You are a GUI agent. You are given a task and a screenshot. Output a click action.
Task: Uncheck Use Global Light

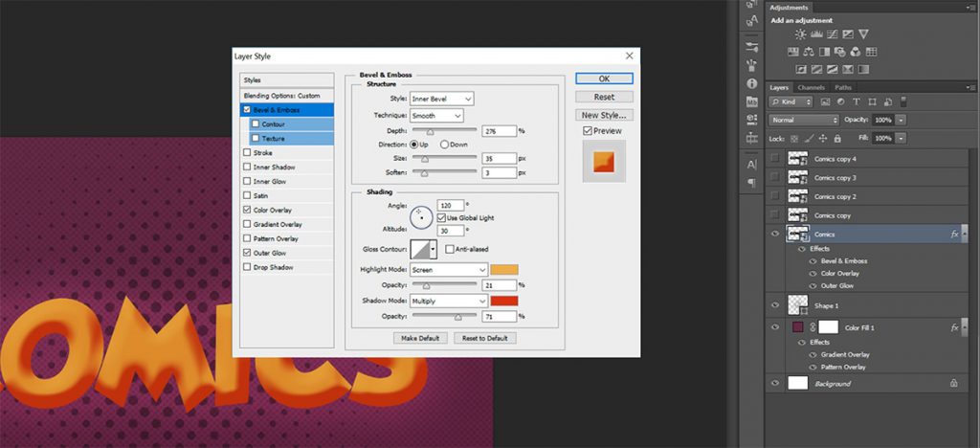click(441, 217)
